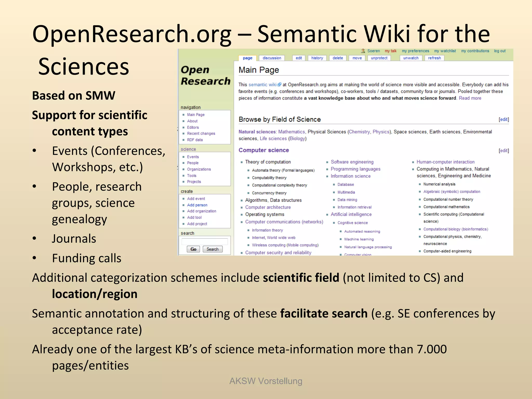The height and width of the screenshot is (399, 532).
Task: Open the Physics link
Action: [381, 132]
